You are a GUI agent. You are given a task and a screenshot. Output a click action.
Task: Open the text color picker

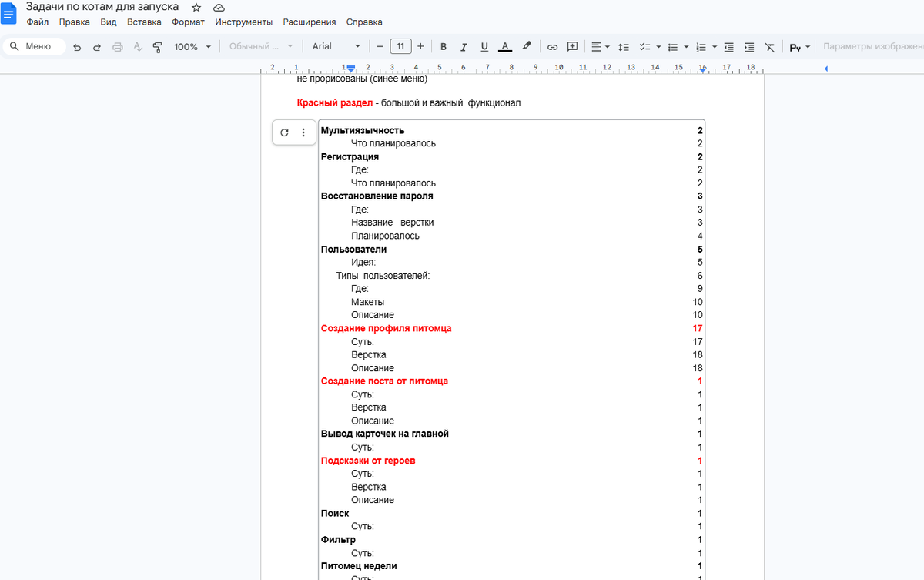click(505, 47)
